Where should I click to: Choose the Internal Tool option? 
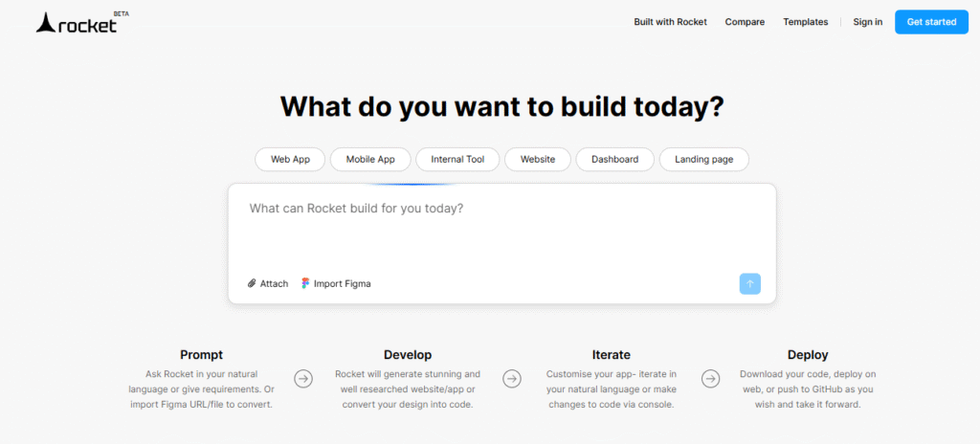[457, 160]
